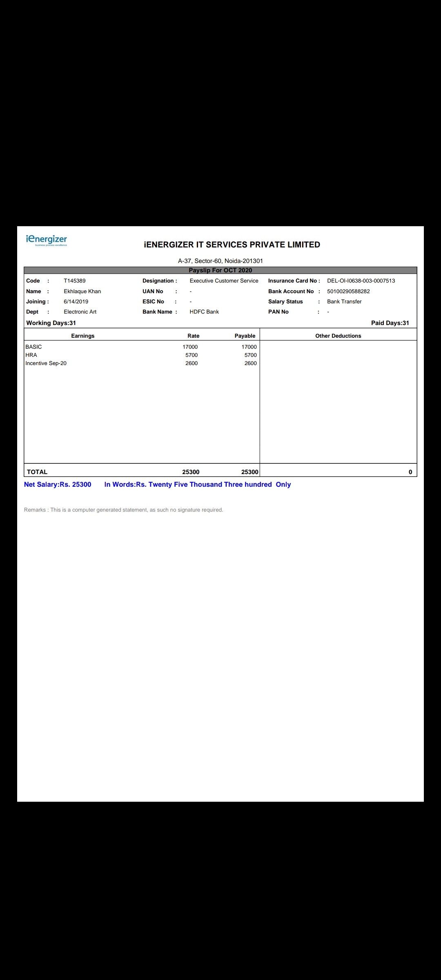Click the Paid Days:31 text

(390, 323)
